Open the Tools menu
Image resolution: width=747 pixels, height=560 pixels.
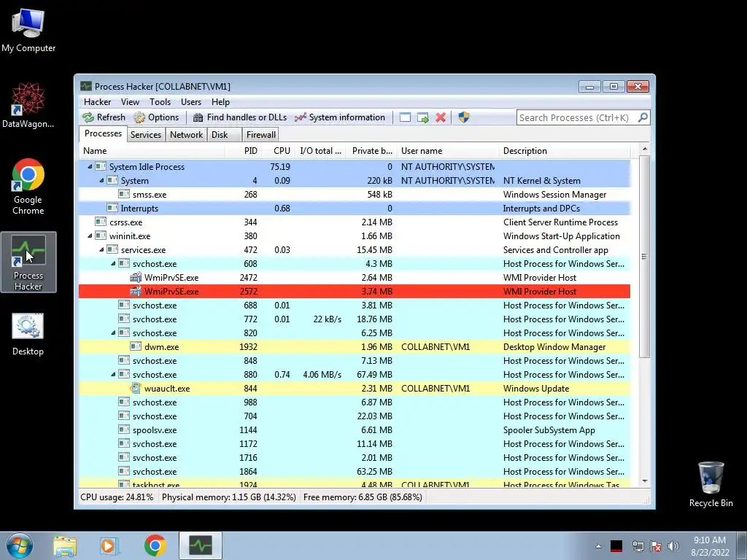(160, 102)
